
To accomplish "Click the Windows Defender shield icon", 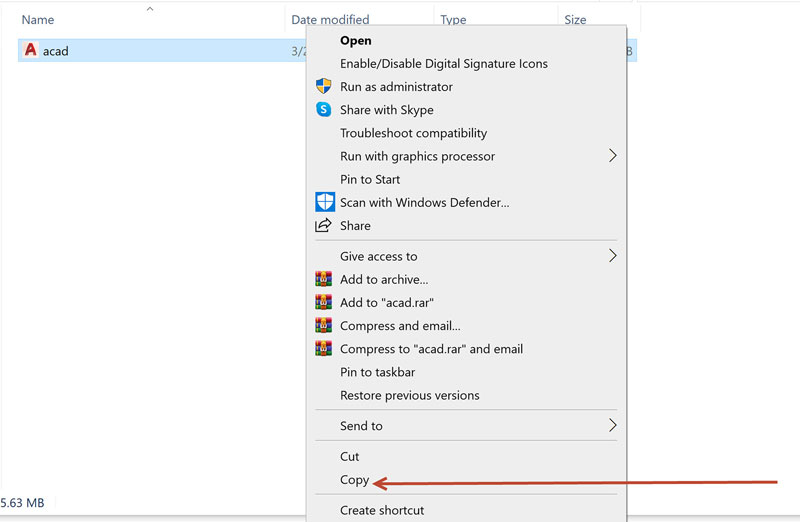I will (x=325, y=202).
